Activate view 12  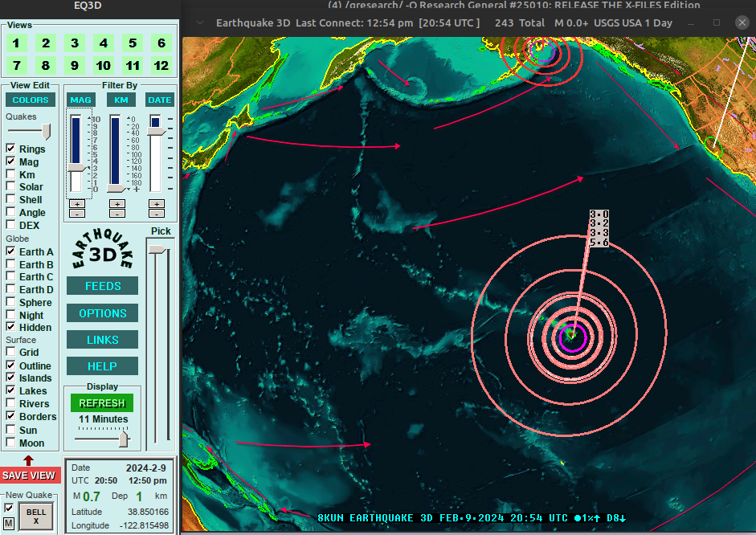161,66
